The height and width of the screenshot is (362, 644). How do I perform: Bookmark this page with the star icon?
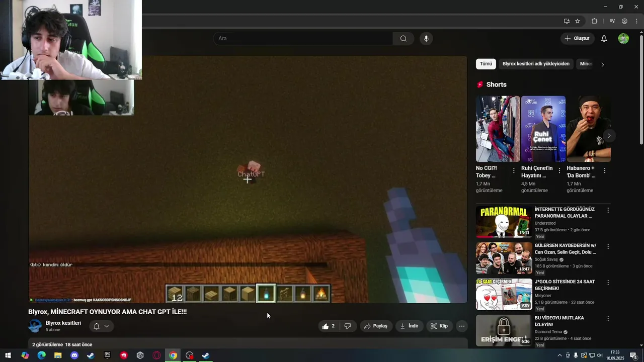pyautogui.click(x=578, y=21)
